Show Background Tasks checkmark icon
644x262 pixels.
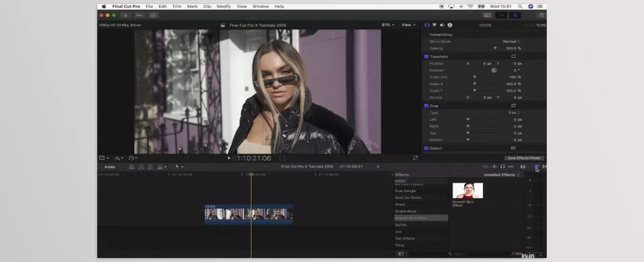(153, 15)
